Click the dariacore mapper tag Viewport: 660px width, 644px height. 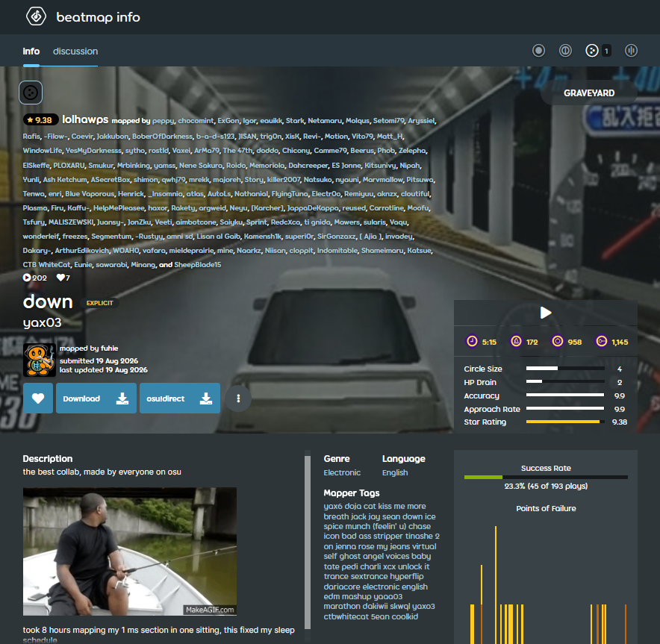(x=342, y=587)
